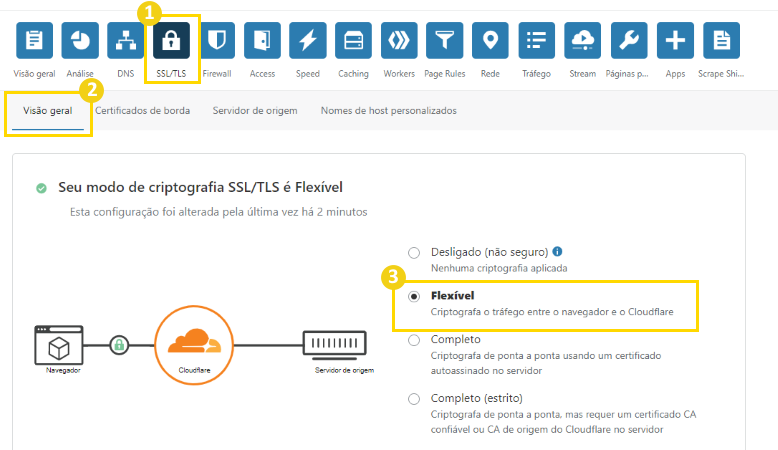Open the Apps plus icon

pyautogui.click(x=675, y=40)
